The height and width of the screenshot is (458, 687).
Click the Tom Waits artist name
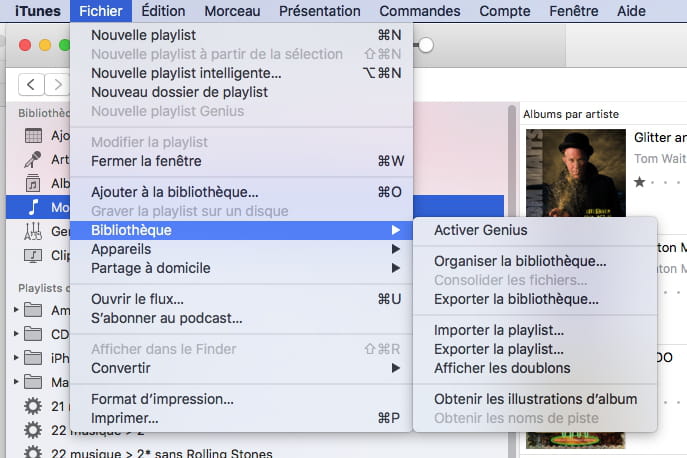tap(660, 158)
